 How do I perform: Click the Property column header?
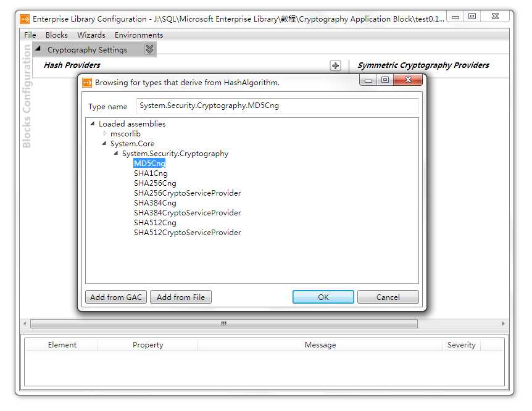click(148, 345)
